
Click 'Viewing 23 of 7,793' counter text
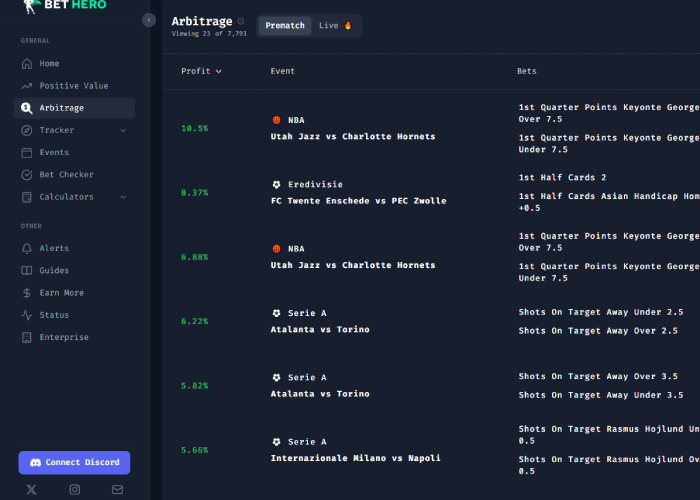[209, 33]
